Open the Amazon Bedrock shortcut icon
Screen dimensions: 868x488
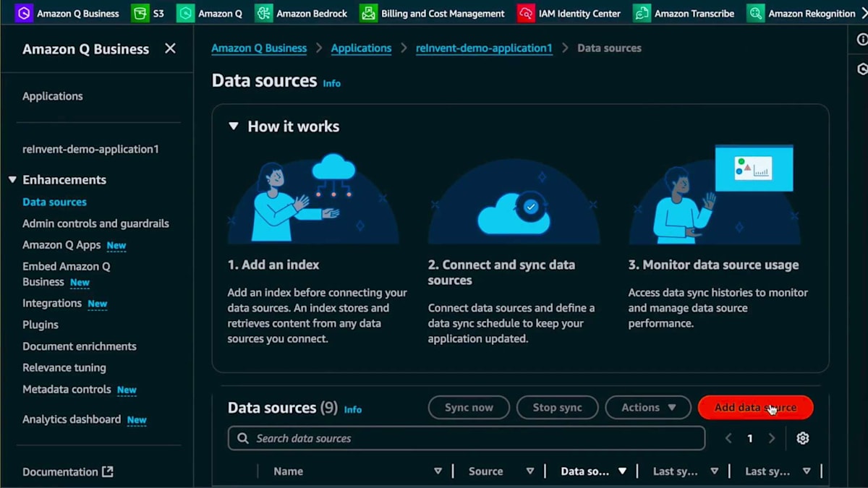[264, 13]
